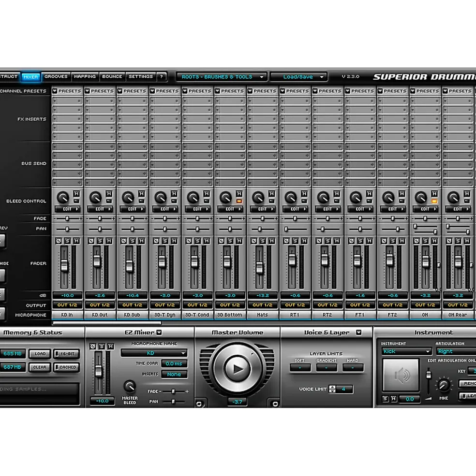476x476 pixels.
Task: Open the Edit bleed menu on KD In
Action: click(67, 209)
